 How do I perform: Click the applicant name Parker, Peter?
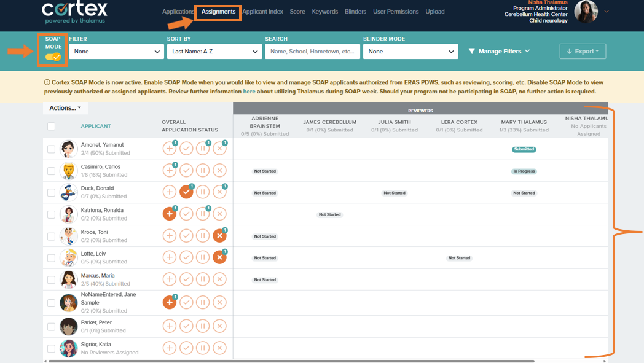tap(96, 322)
